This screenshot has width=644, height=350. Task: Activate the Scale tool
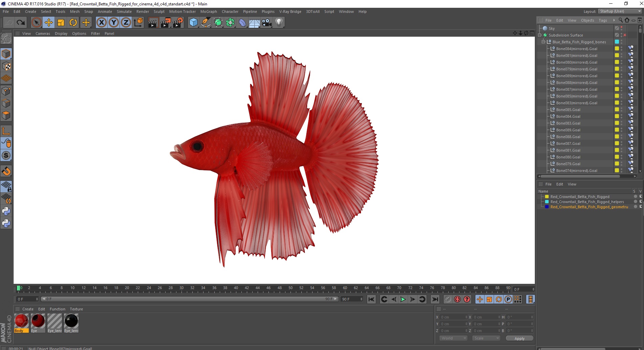[x=61, y=23]
